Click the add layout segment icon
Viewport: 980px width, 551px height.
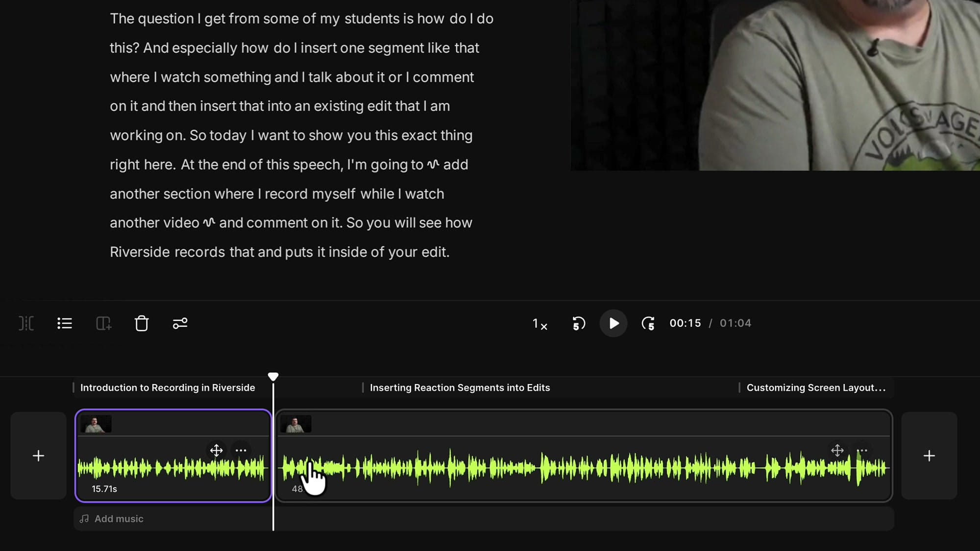103,323
